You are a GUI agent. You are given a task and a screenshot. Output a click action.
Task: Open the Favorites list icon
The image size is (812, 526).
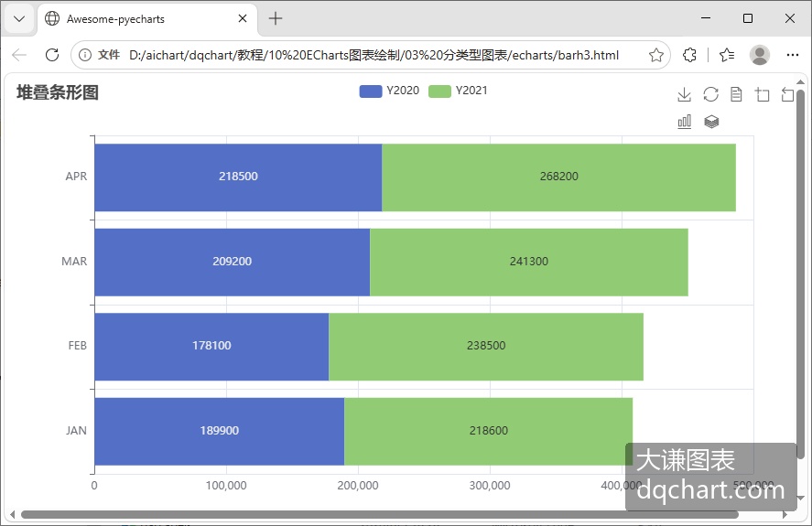[727, 55]
